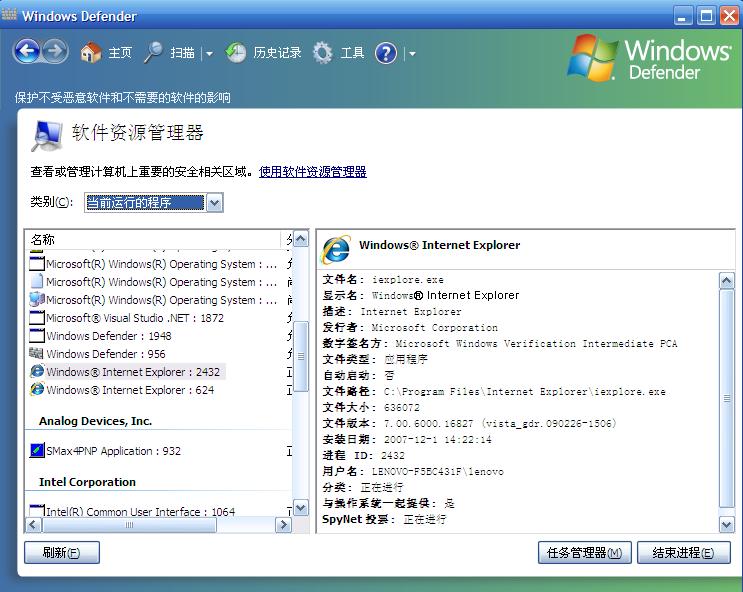743x592 pixels.
Task: Click the Software Explorer monitor icon
Action: point(47,136)
